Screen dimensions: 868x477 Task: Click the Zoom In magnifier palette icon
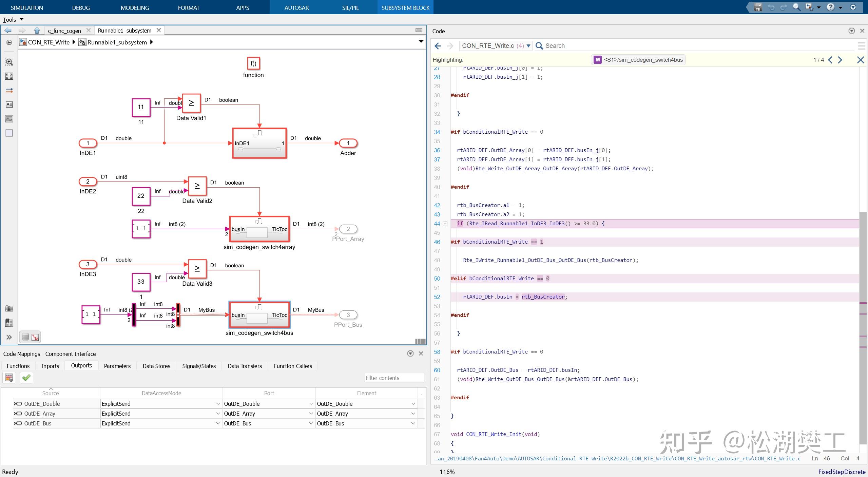pos(9,62)
